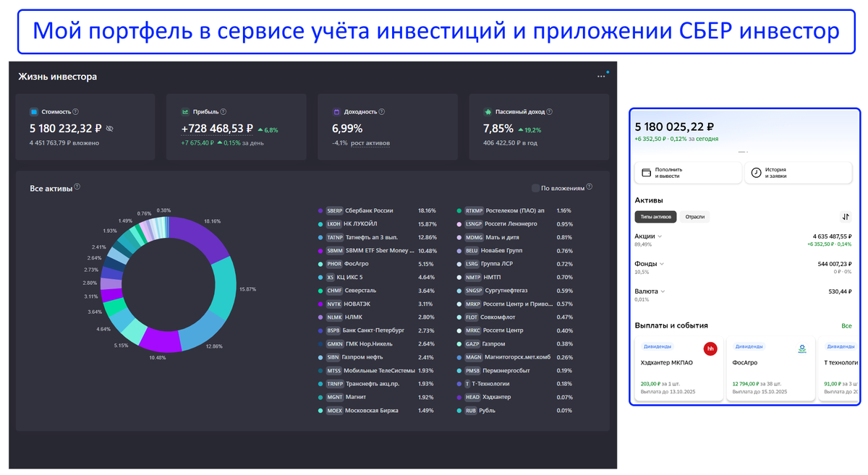The width and height of the screenshot is (868, 475).
Task: Select НЛМК legend row
Action: tap(378, 317)
